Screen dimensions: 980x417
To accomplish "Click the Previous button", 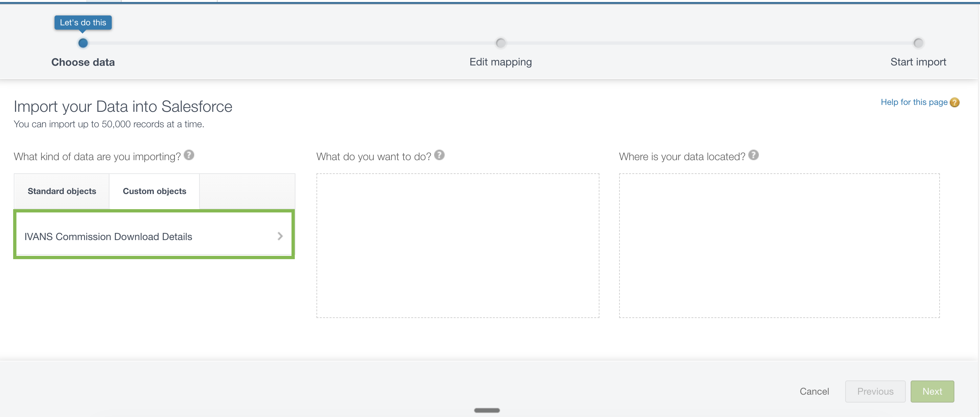I will pyautogui.click(x=875, y=391).
